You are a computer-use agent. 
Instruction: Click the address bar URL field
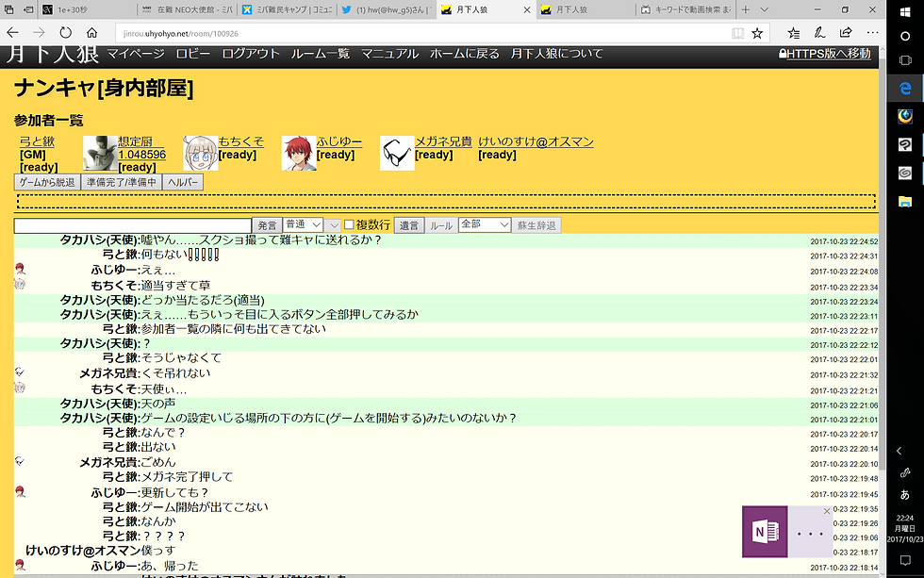422,34
